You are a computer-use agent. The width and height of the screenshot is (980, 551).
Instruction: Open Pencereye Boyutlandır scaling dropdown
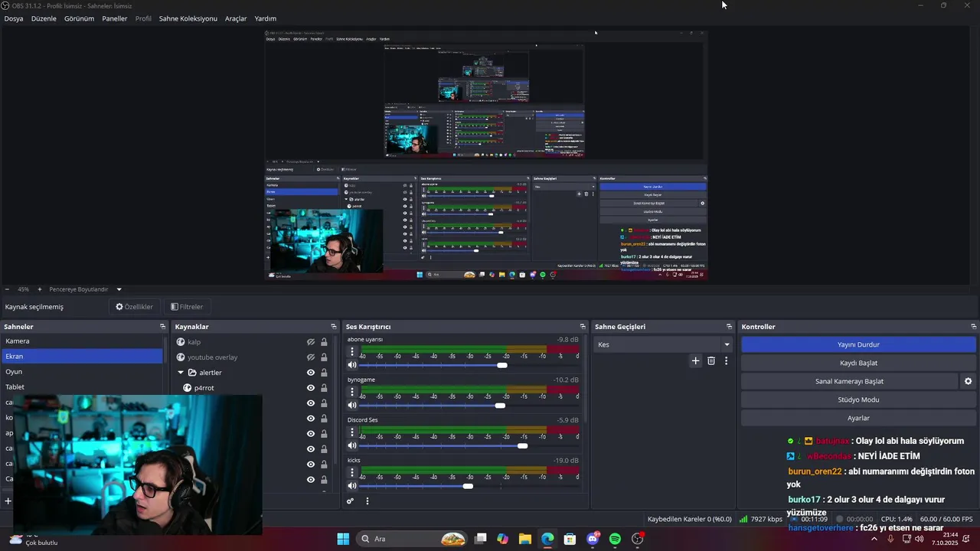point(85,289)
